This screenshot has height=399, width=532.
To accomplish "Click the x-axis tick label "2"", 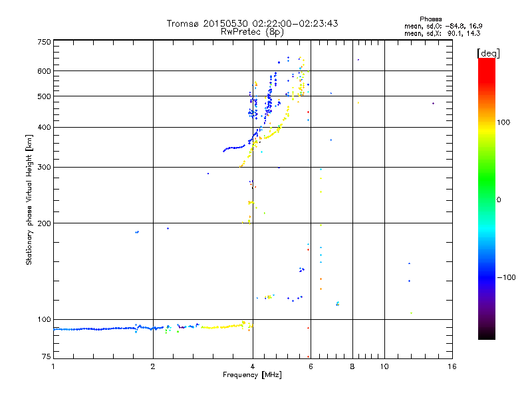I will click(x=153, y=366).
